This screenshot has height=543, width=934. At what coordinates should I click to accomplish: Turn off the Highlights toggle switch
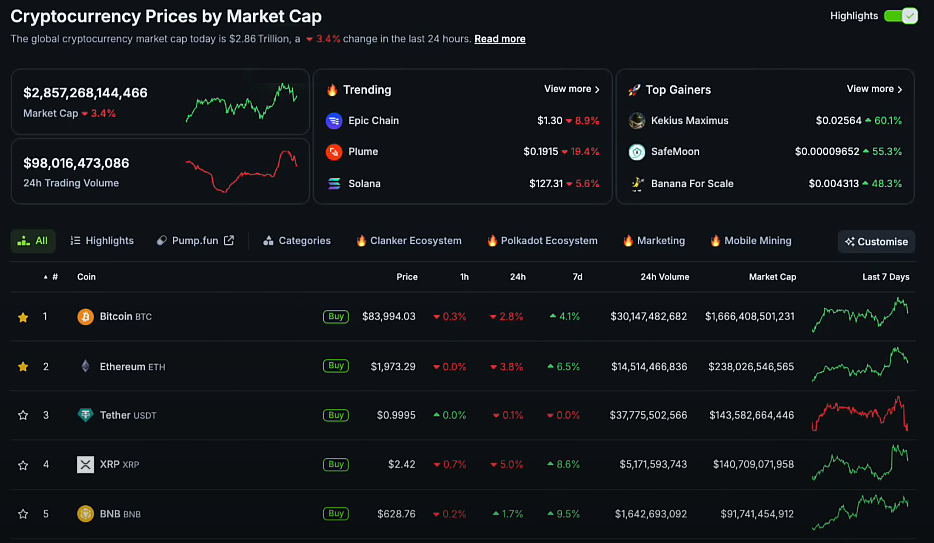click(x=900, y=16)
